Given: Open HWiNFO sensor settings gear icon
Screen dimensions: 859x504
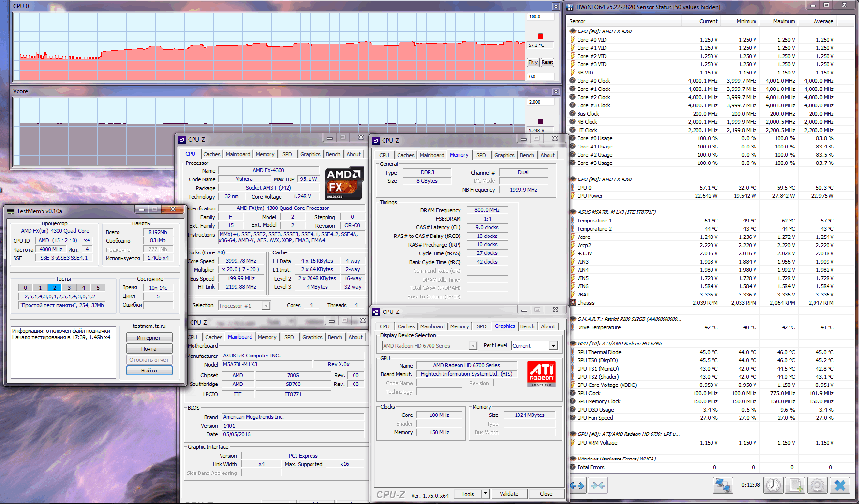Looking at the screenshot, I should pyautogui.click(x=817, y=485).
